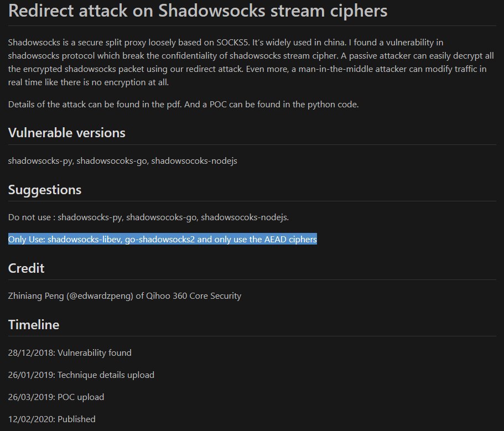The height and width of the screenshot is (431, 504).
Task: Click the Vulnerable versions heading
Action: click(x=66, y=133)
